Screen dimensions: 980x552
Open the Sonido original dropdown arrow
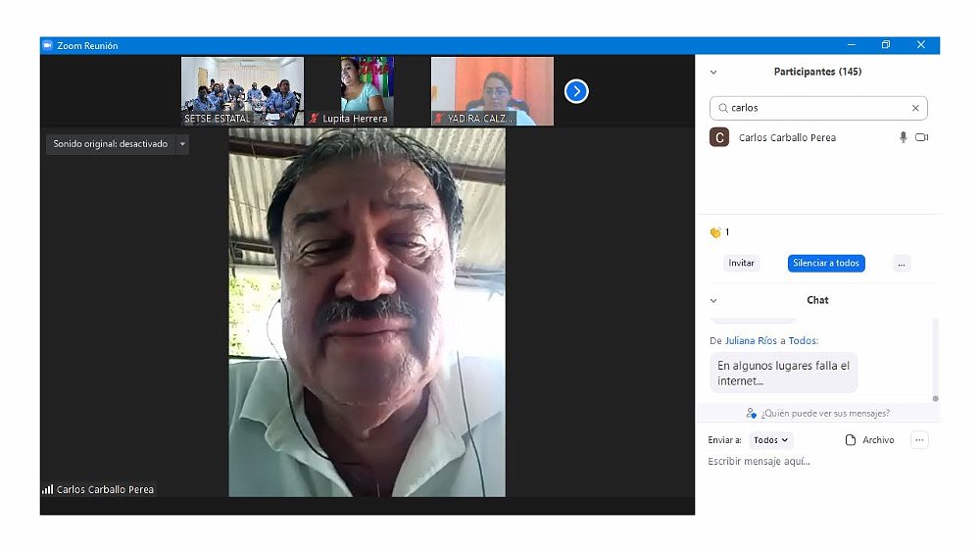[182, 144]
